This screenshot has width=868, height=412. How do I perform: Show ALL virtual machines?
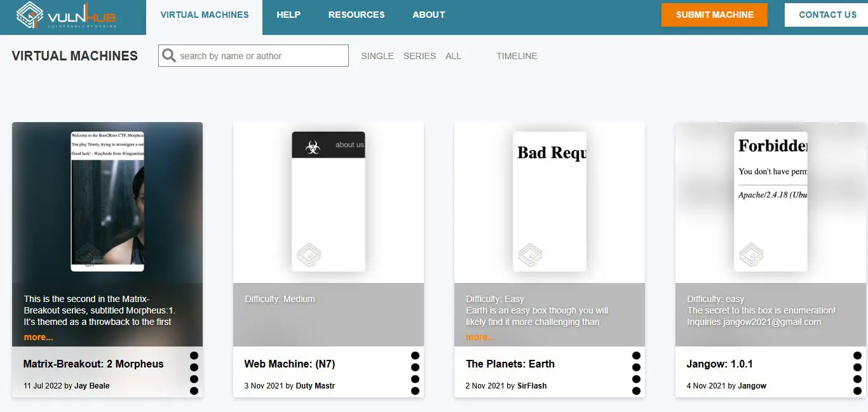[453, 56]
